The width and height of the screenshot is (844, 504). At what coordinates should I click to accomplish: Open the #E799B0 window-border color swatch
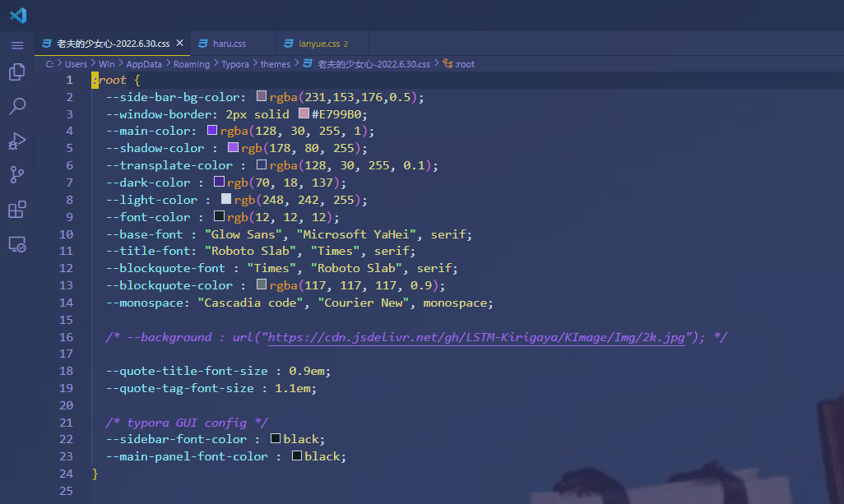pyautogui.click(x=304, y=113)
